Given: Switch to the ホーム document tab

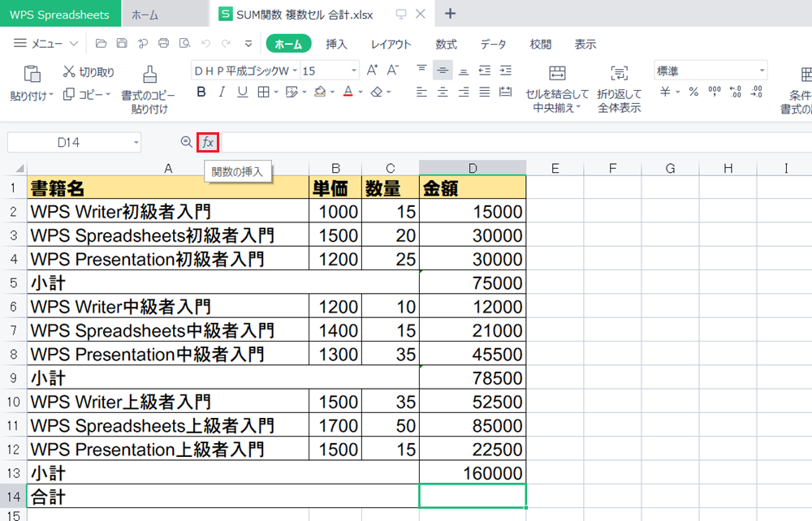Looking at the screenshot, I should (x=165, y=14).
